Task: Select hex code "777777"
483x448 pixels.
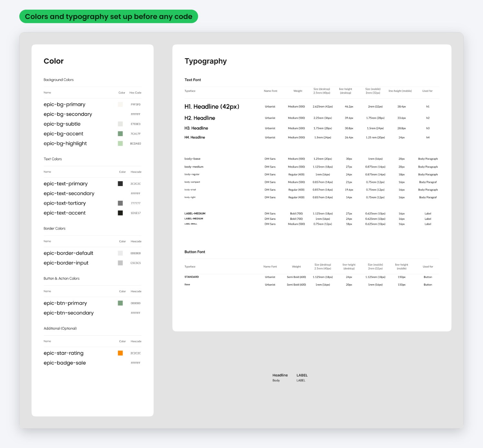Action: (x=136, y=203)
